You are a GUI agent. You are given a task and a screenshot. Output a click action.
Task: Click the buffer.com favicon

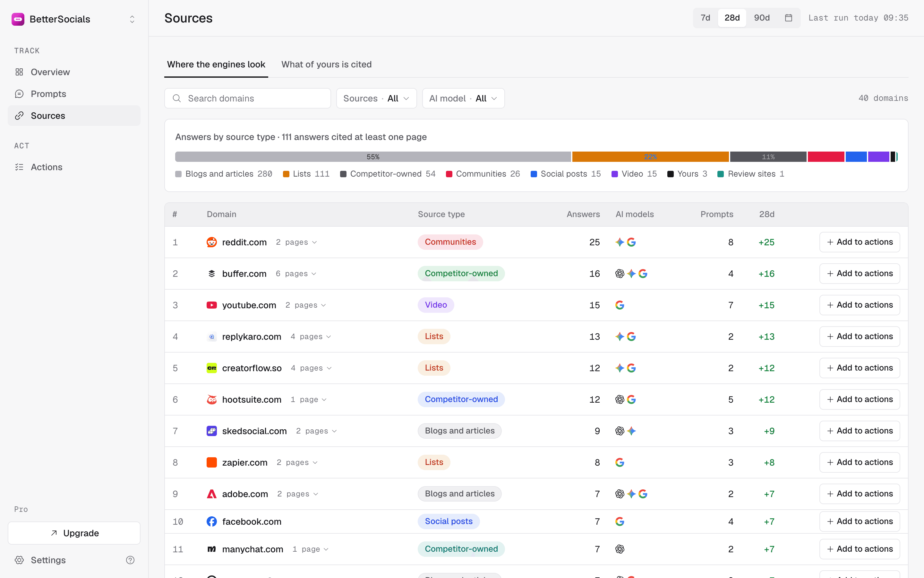tap(211, 274)
